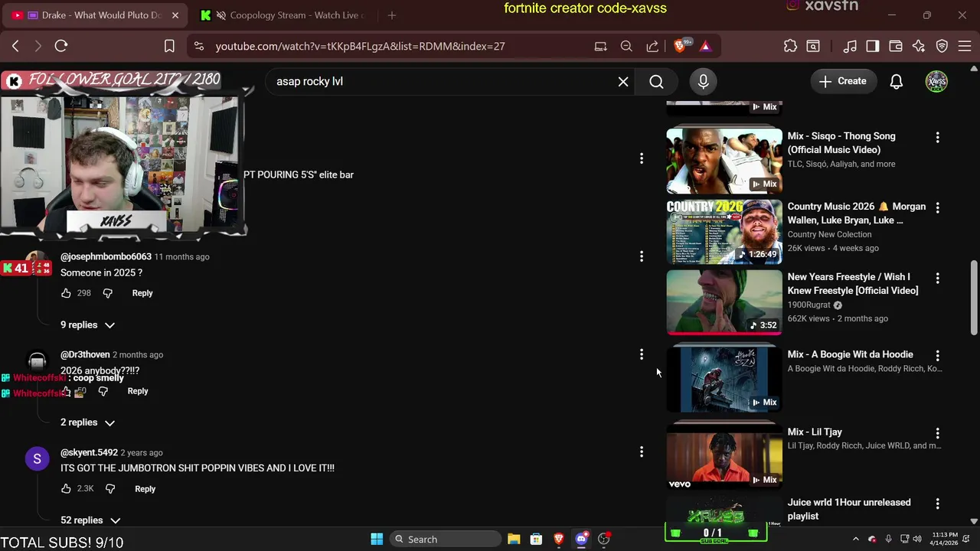The width and height of the screenshot is (980, 551).
Task: Expand the 2 replies thread
Action: (x=88, y=422)
